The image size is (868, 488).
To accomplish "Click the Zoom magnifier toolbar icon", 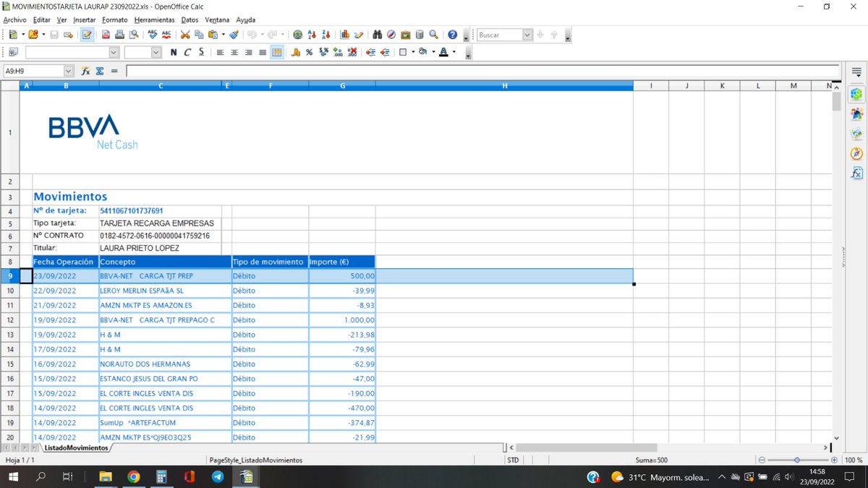I will pos(433,35).
